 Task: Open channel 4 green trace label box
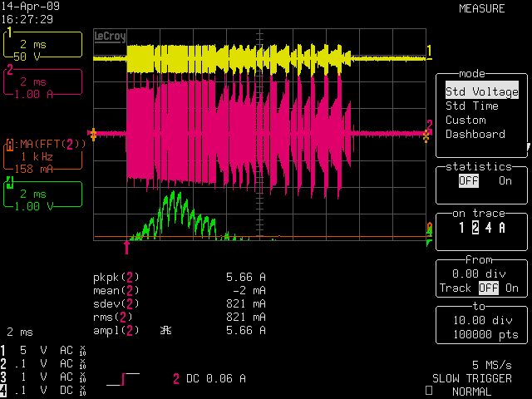coord(42,194)
